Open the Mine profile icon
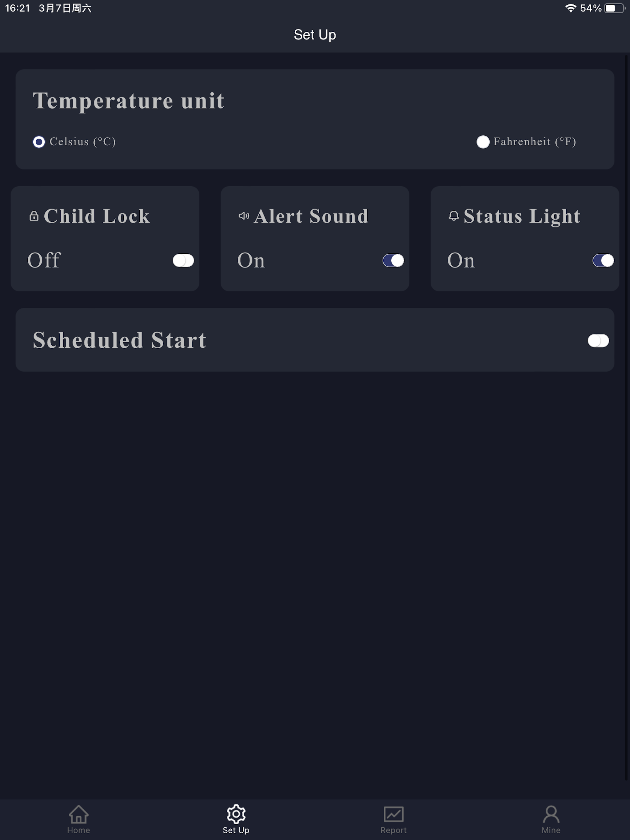The image size is (630, 840). pos(551,814)
